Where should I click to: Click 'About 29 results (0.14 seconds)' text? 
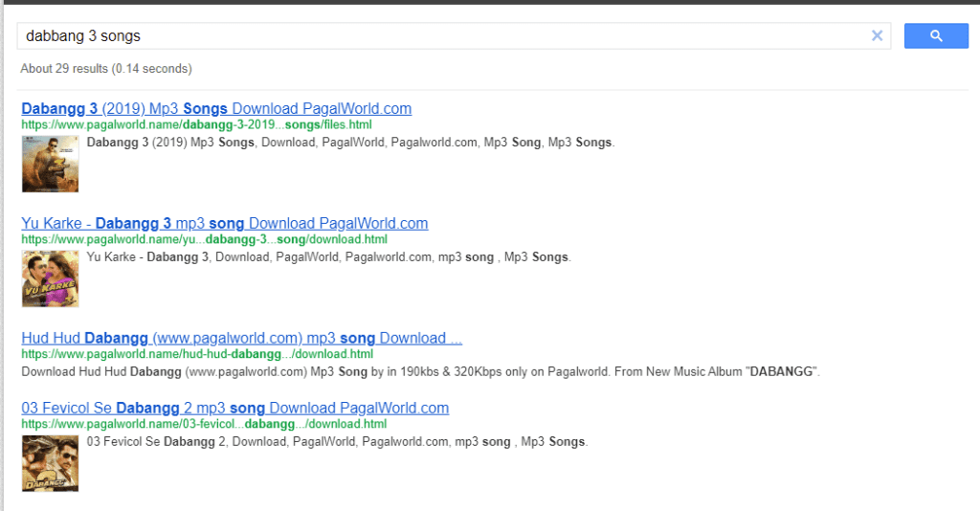[106, 69]
